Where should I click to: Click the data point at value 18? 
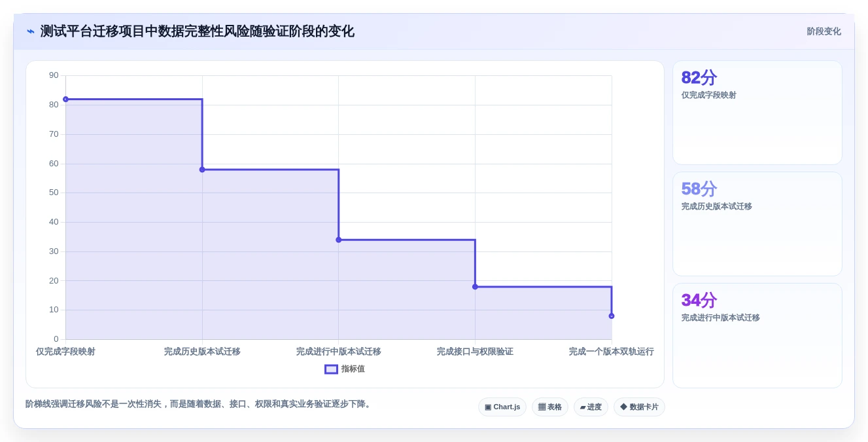click(x=476, y=287)
